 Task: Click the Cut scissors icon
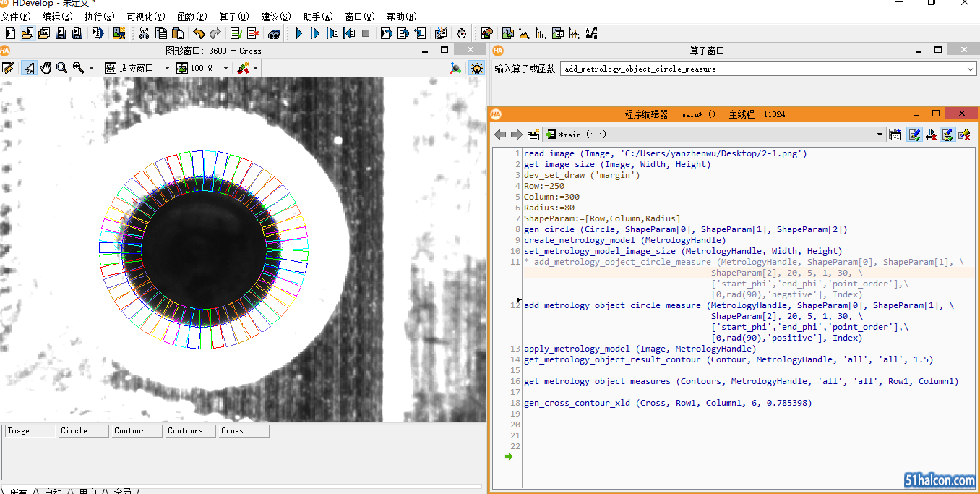click(x=144, y=33)
